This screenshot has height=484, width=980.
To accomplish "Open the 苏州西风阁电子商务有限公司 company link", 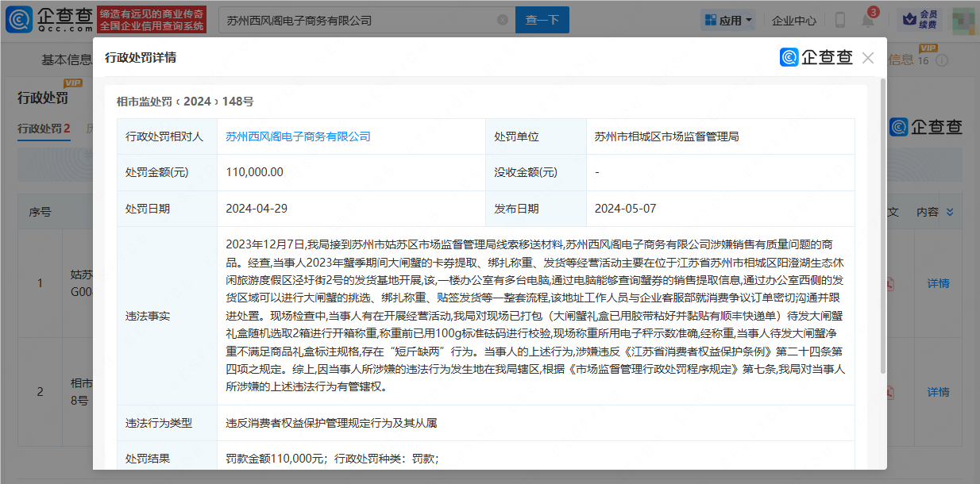I will 298,136.
